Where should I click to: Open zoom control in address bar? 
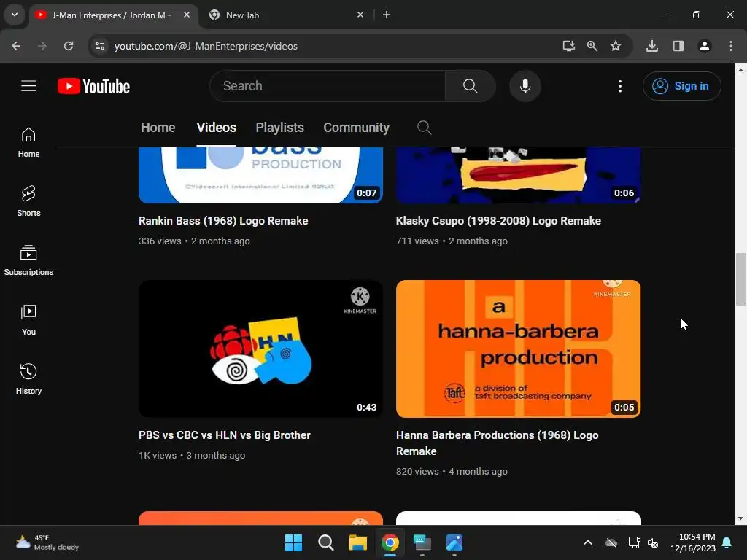(x=592, y=46)
